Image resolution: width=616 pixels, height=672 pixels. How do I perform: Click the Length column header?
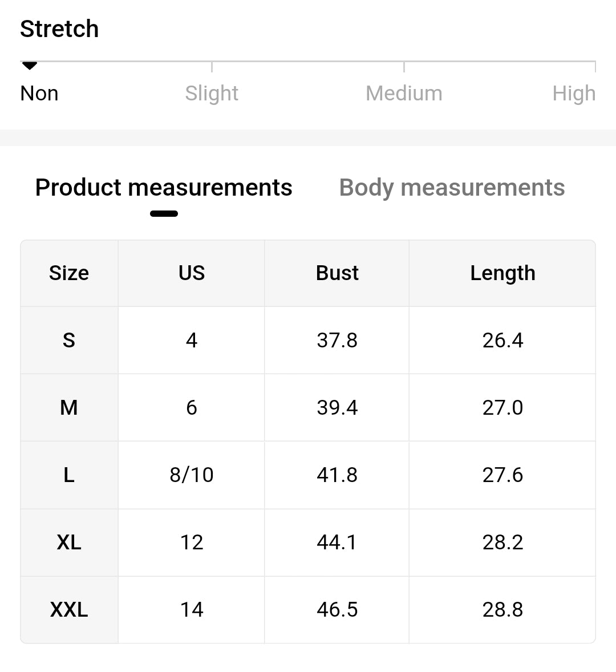click(x=502, y=273)
